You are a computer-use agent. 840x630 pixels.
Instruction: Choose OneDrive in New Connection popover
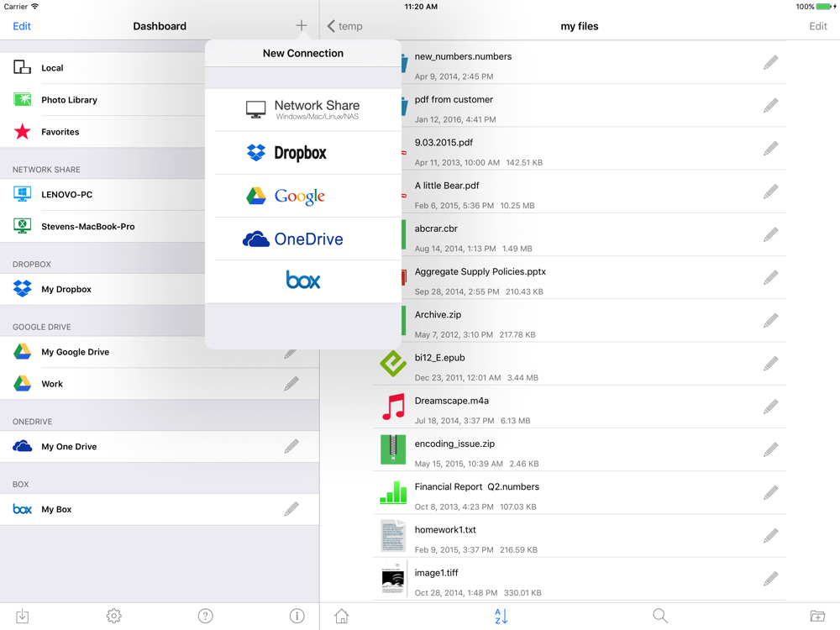(x=303, y=239)
